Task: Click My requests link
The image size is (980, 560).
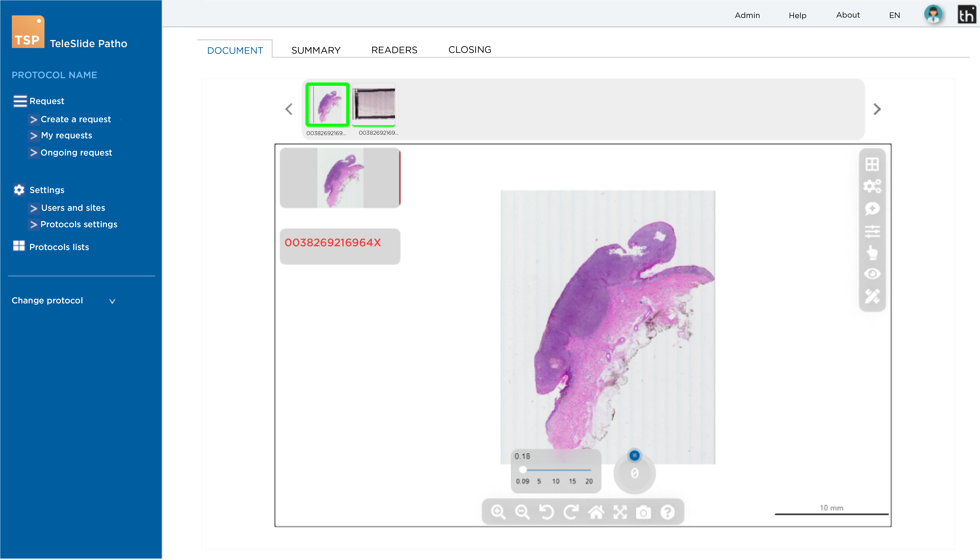Action: point(67,135)
